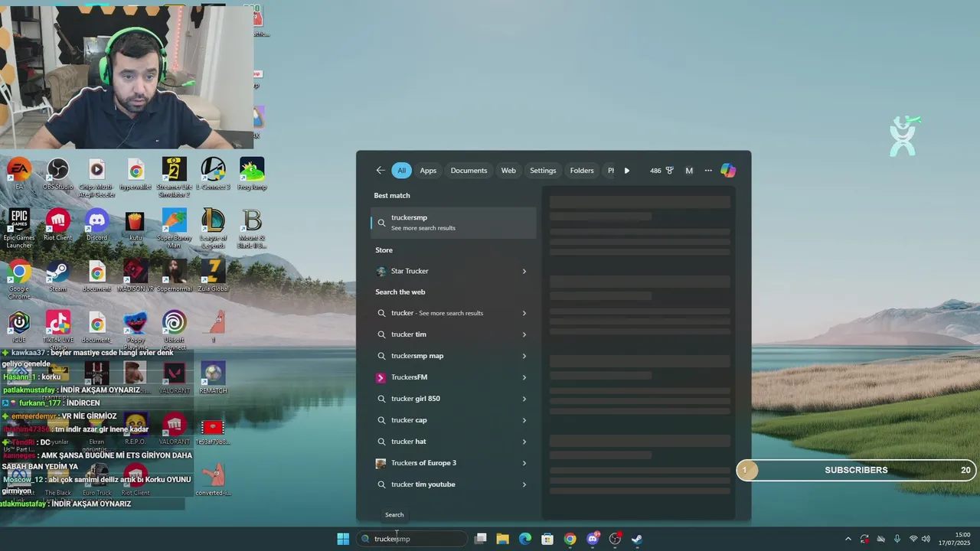Open the truckersmp best match result
This screenshot has height=551, width=980.
click(x=453, y=222)
